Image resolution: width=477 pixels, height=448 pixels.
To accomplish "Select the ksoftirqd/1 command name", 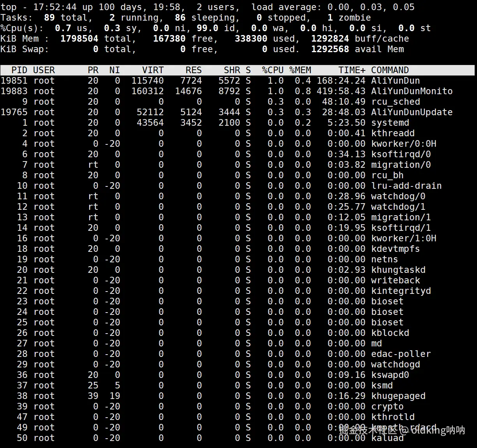I will [401, 228].
